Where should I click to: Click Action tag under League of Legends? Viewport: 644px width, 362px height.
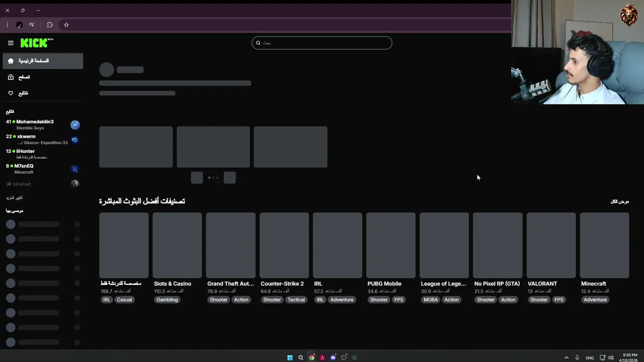(451, 300)
